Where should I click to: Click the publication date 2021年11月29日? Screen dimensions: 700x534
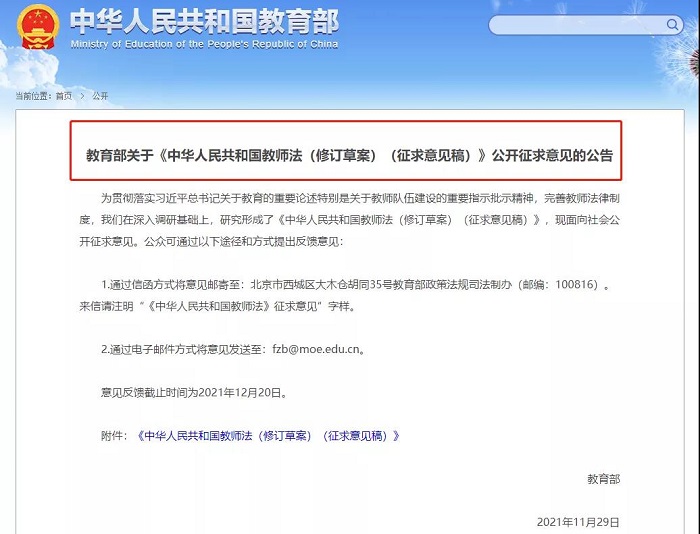pyautogui.click(x=578, y=522)
